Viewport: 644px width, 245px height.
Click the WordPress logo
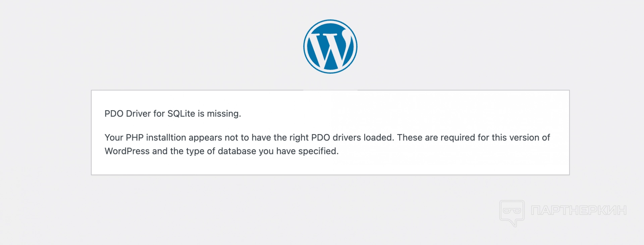click(330, 46)
